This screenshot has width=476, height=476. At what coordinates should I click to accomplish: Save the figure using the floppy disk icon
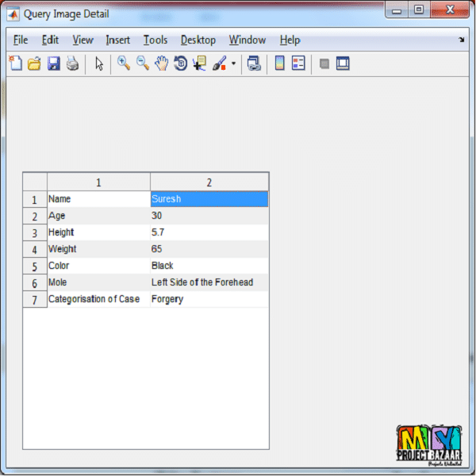tap(53, 64)
